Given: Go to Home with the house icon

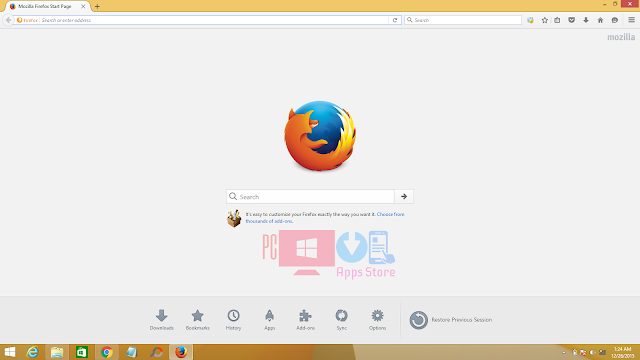Looking at the screenshot, I should pyautogui.click(x=600, y=20).
